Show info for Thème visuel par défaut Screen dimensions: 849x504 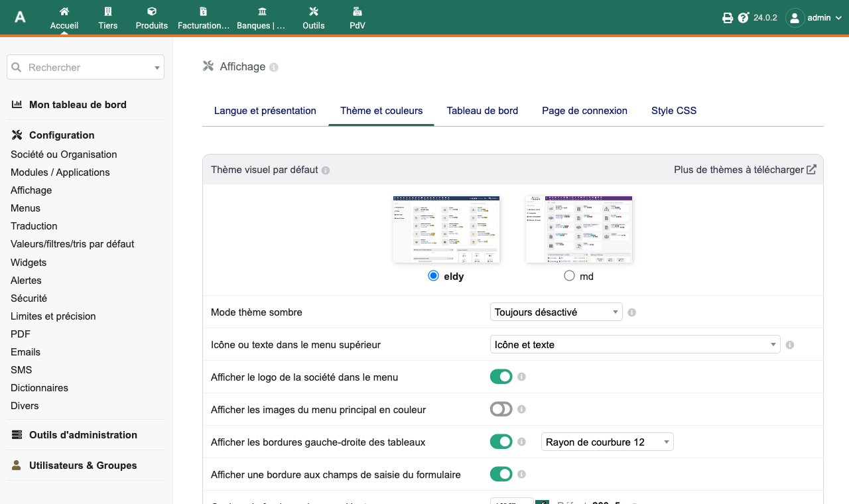click(x=326, y=170)
